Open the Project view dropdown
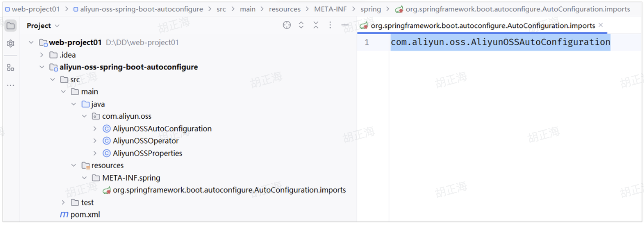The image size is (644, 225). click(43, 26)
